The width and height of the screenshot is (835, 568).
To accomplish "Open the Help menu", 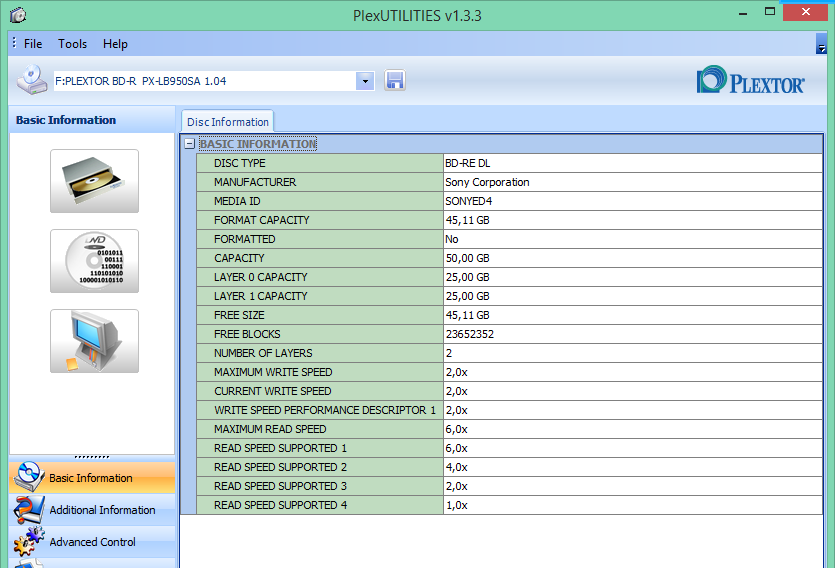I will coord(115,44).
